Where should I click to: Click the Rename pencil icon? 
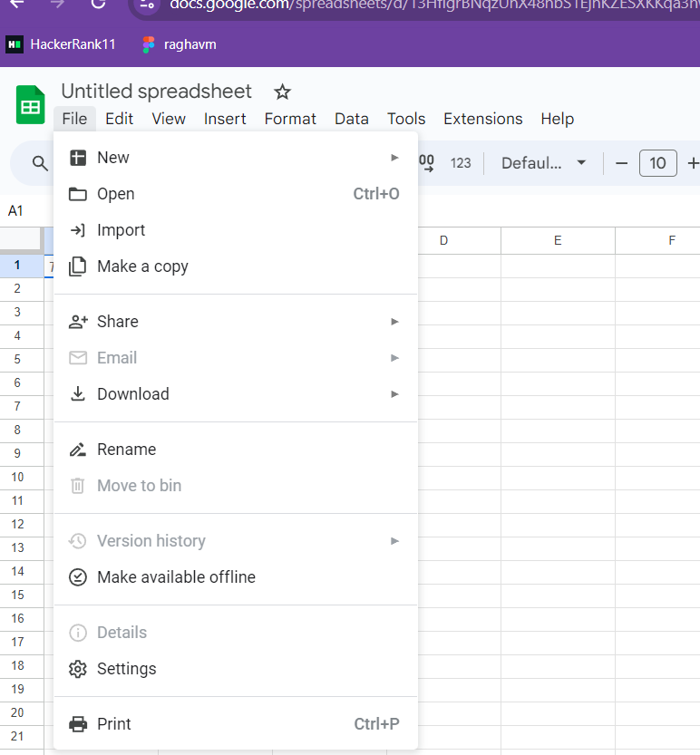(x=78, y=450)
